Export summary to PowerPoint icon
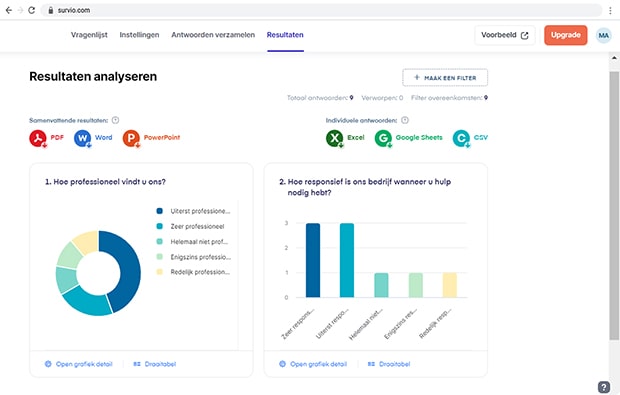Viewport: 620px width, 395px height. click(x=131, y=138)
